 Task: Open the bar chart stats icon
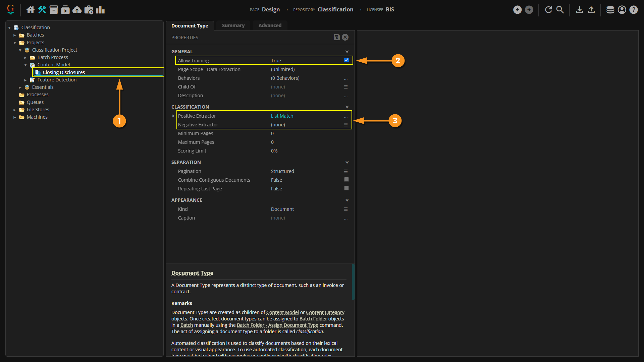tap(100, 10)
